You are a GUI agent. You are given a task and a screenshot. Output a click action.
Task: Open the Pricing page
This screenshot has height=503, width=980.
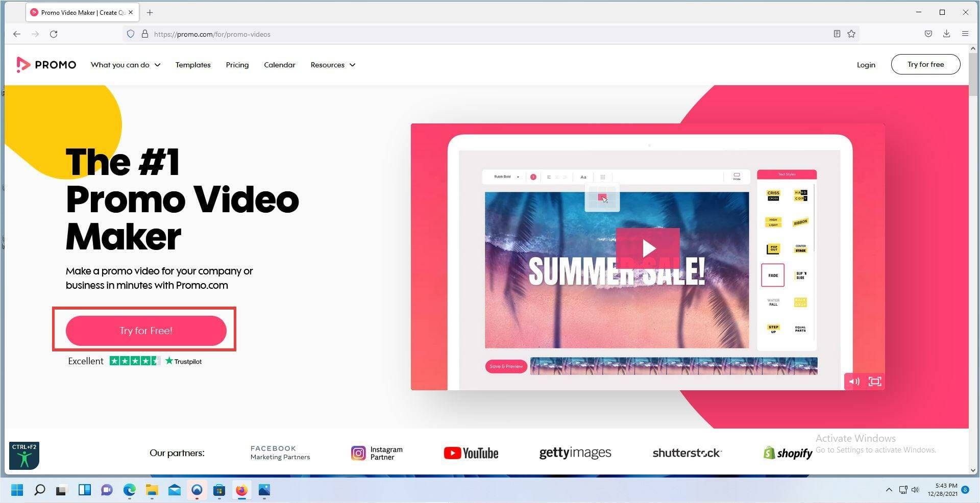coord(237,65)
